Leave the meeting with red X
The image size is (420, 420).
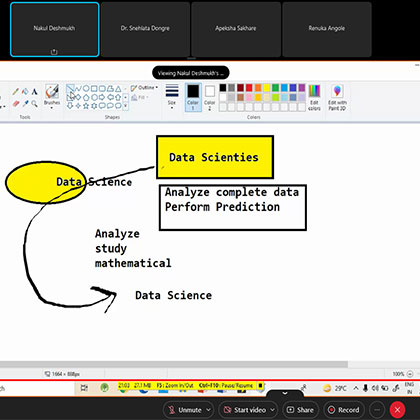click(397, 410)
